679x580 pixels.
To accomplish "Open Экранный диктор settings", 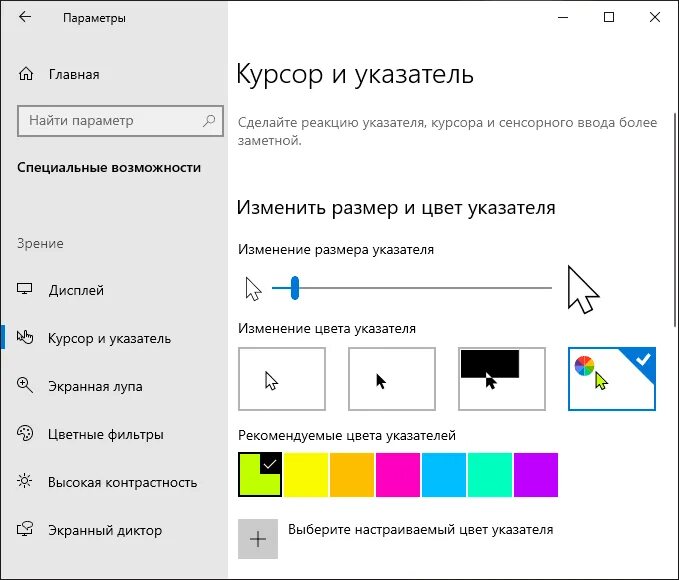I will (114, 531).
